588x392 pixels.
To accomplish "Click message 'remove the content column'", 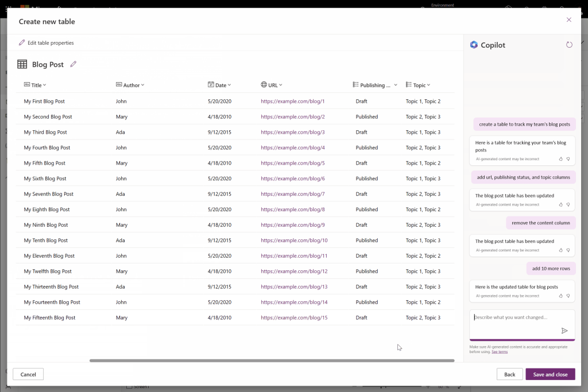I will click(x=541, y=223).
